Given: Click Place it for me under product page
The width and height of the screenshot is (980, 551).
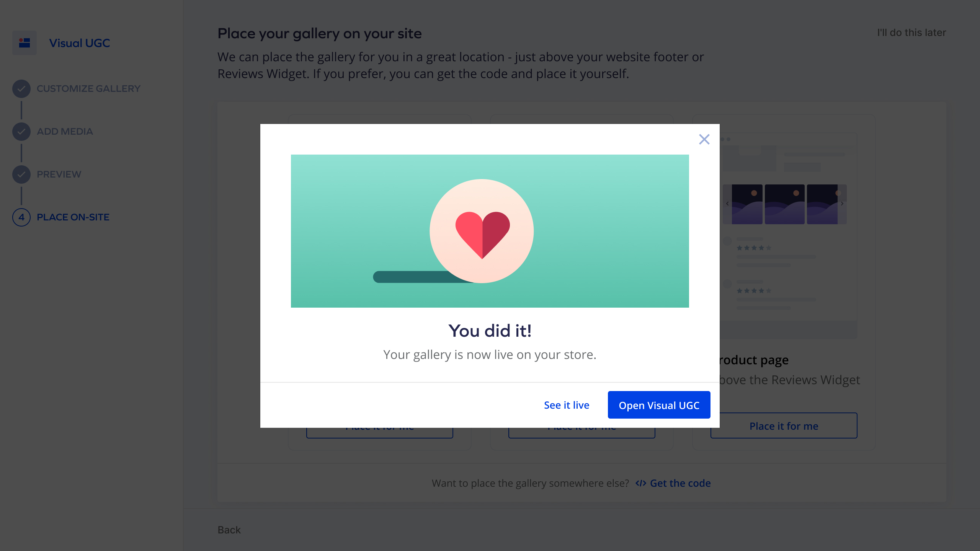Looking at the screenshot, I should tap(784, 426).
